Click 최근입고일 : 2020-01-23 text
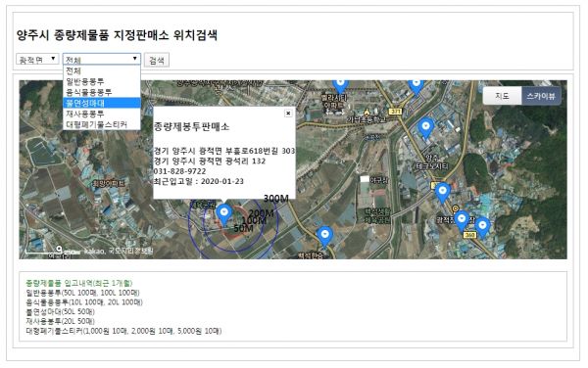The width and height of the screenshot is (588, 368). (198, 181)
